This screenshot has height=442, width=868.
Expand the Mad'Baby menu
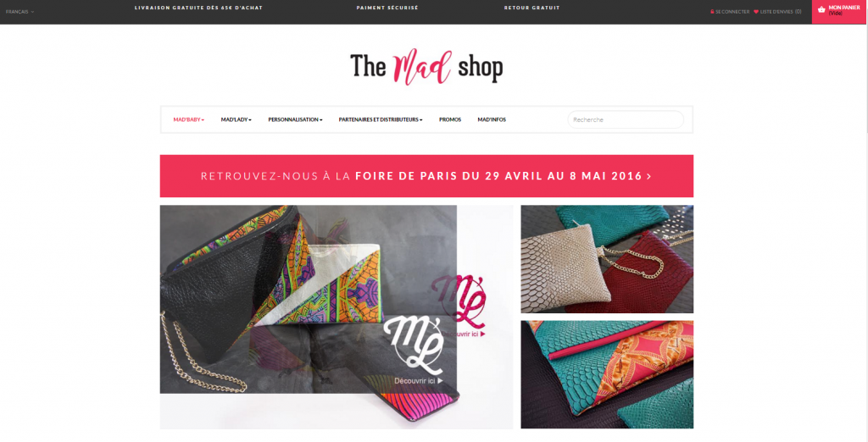189,119
